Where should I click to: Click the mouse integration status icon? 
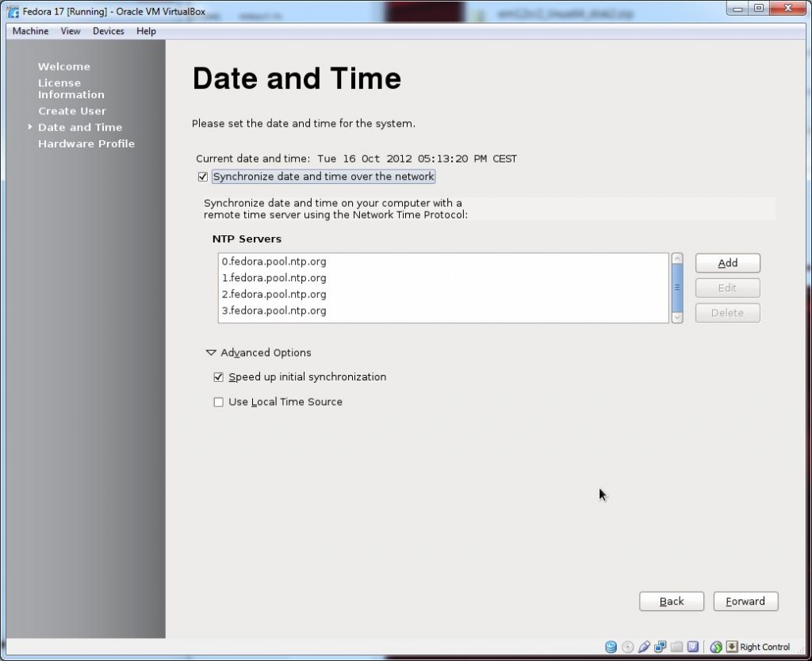(x=716, y=647)
